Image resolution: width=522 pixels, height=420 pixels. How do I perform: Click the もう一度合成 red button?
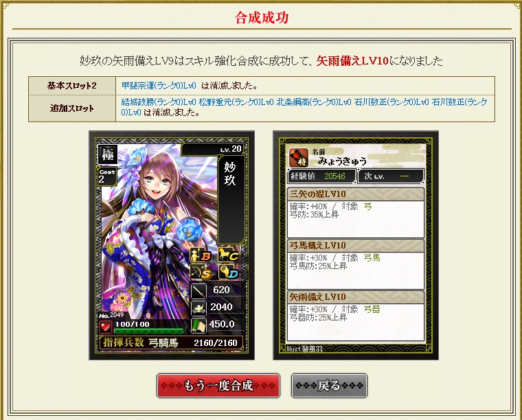tap(218, 386)
